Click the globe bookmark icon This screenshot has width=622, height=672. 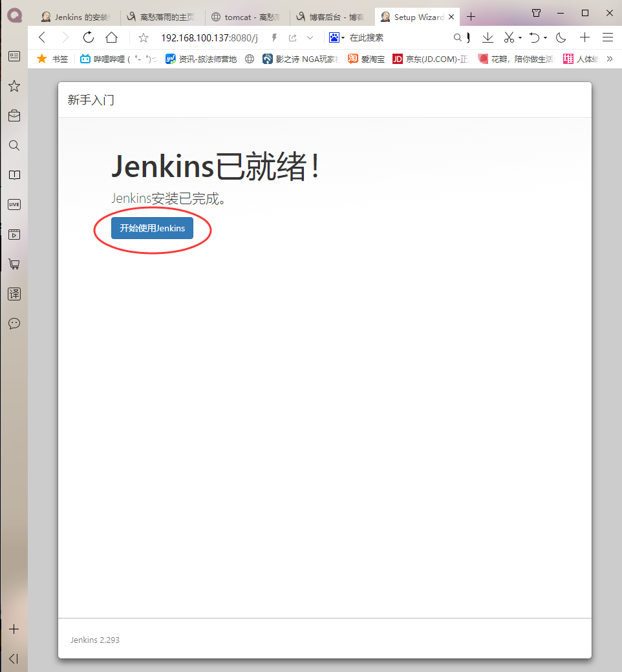click(250, 59)
